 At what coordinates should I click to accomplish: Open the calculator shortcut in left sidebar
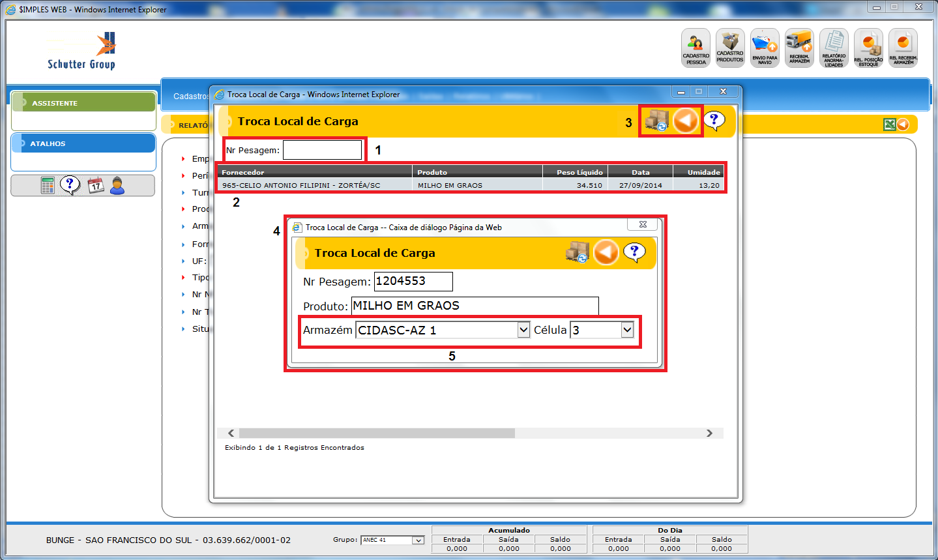48,186
